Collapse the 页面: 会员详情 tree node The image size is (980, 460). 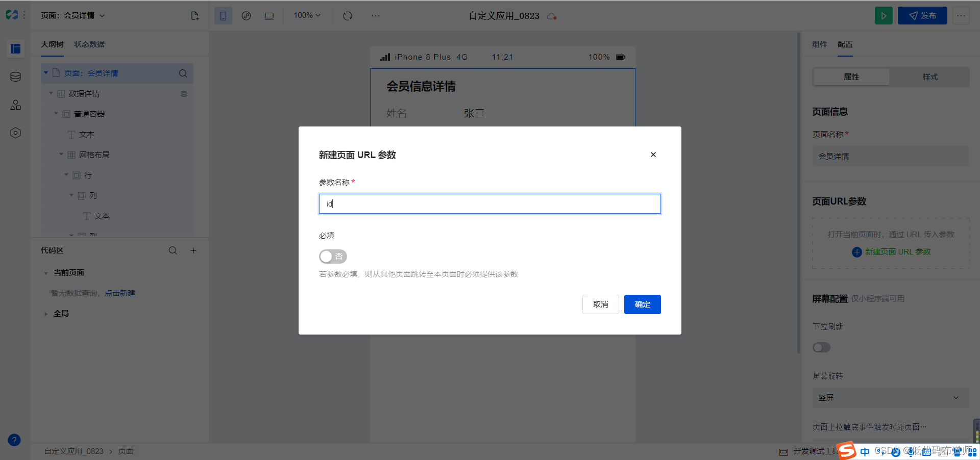[46, 73]
